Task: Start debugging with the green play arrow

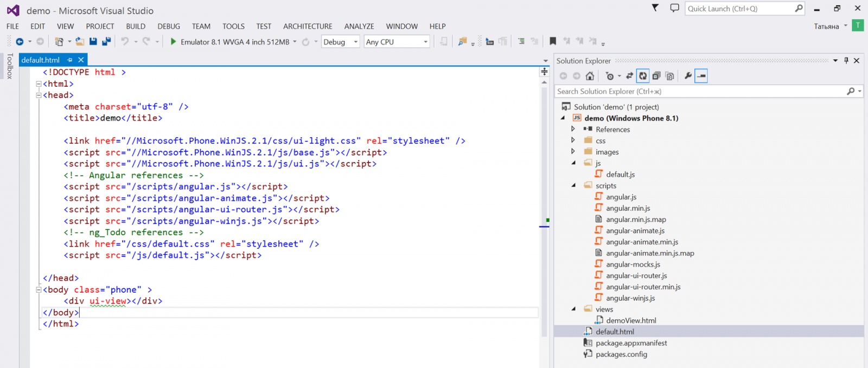Action: [173, 42]
